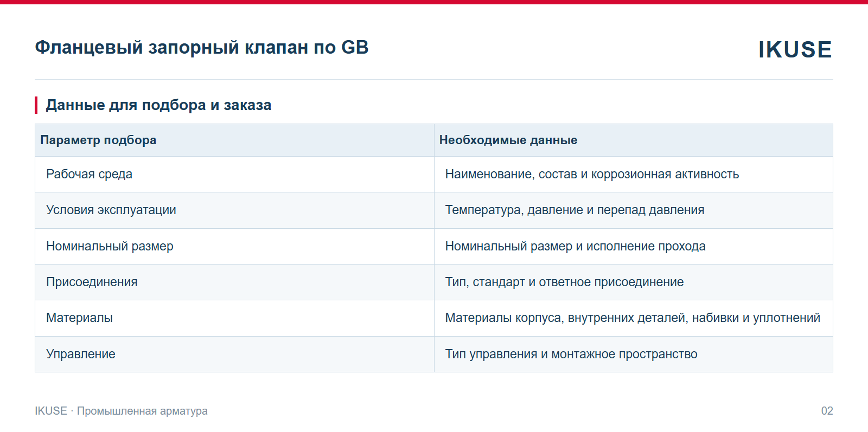This screenshot has height=432, width=868.
Task: Select the "Управление" parameter cell
Action: [234, 354]
